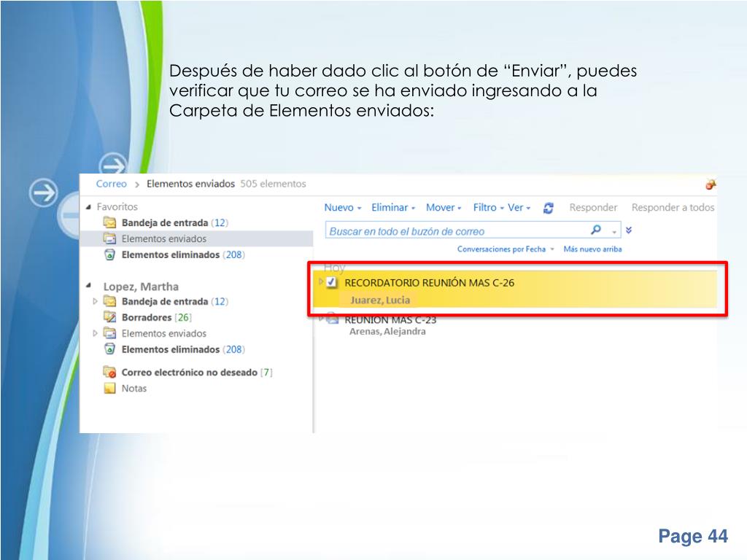Click the user icon at top right corner

[x=711, y=184]
